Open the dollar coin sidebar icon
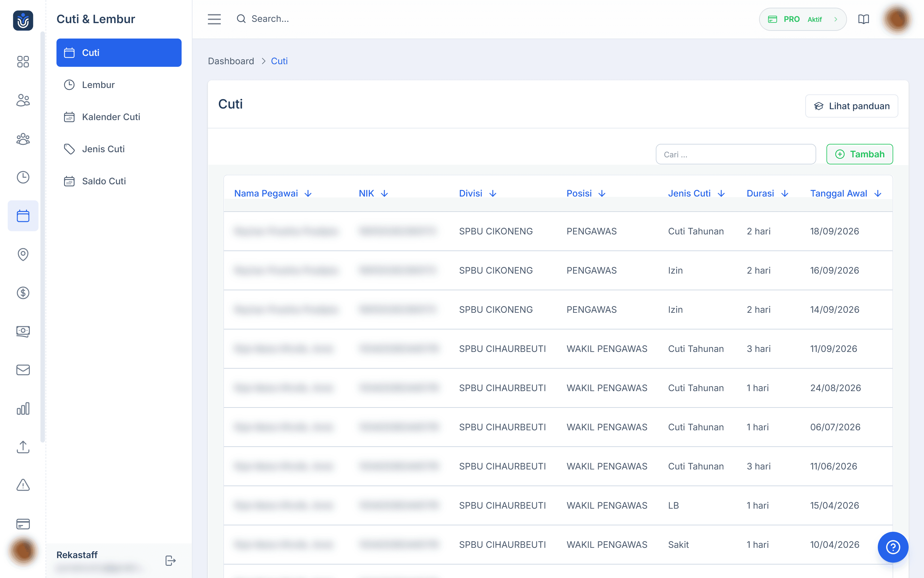This screenshot has width=924, height=578. point(23,293)
